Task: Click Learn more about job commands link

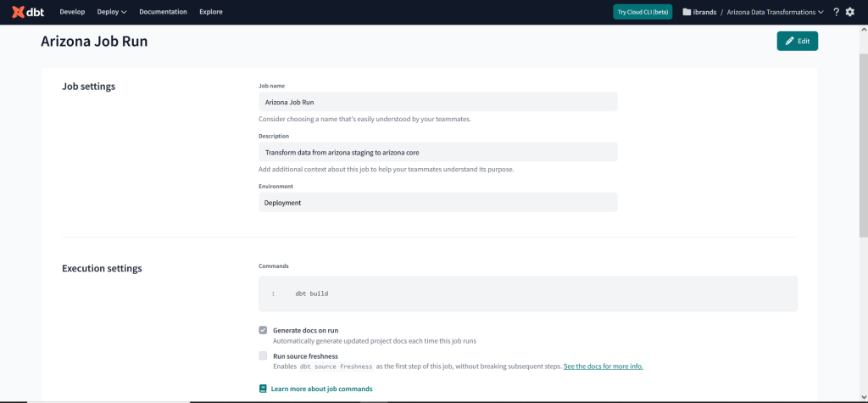Action: [321, 389]
